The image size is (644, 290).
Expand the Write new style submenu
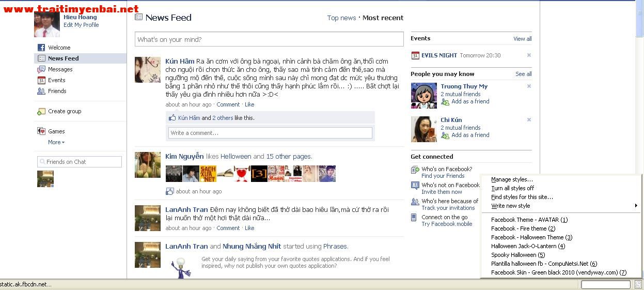pos(561,206)
